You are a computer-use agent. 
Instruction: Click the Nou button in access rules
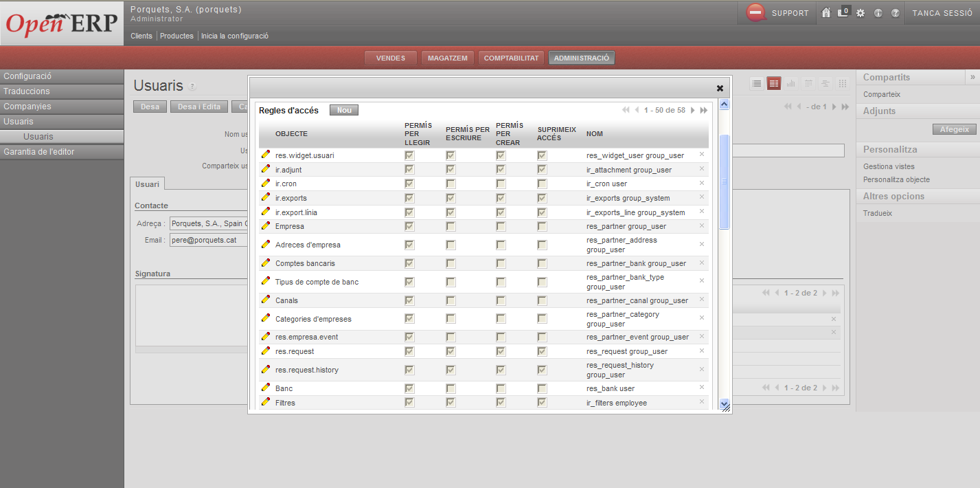pyautogui.click(x=344, y=110)
